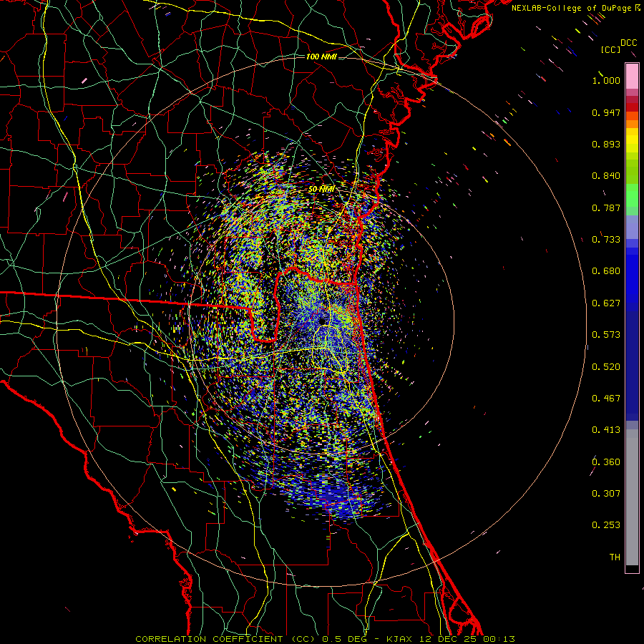This screenshot has height=644, width=644.
Task: Select the 0.680 scale value
Action: 606,271
